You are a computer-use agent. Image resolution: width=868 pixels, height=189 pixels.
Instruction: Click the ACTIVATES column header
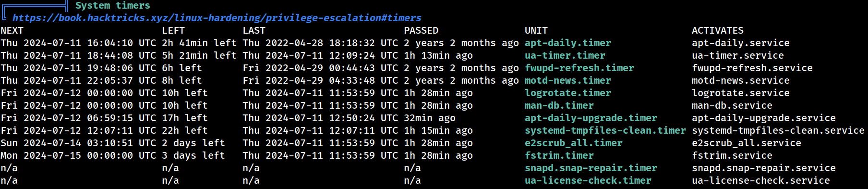coord(718,30)
